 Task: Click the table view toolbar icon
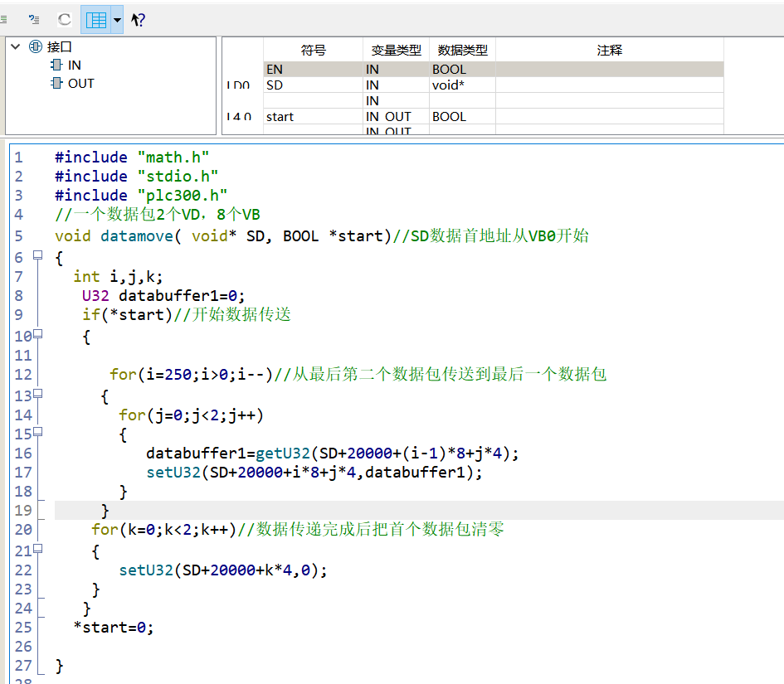pos(96,20)
